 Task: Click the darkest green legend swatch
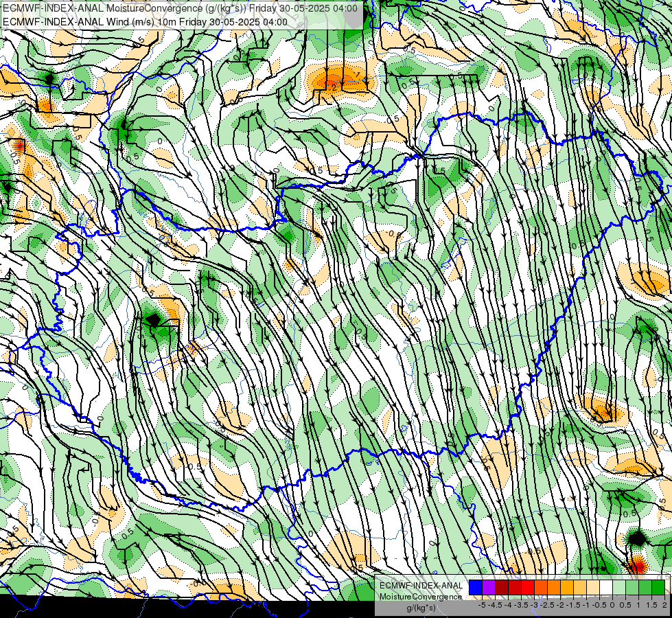[658, 588]
